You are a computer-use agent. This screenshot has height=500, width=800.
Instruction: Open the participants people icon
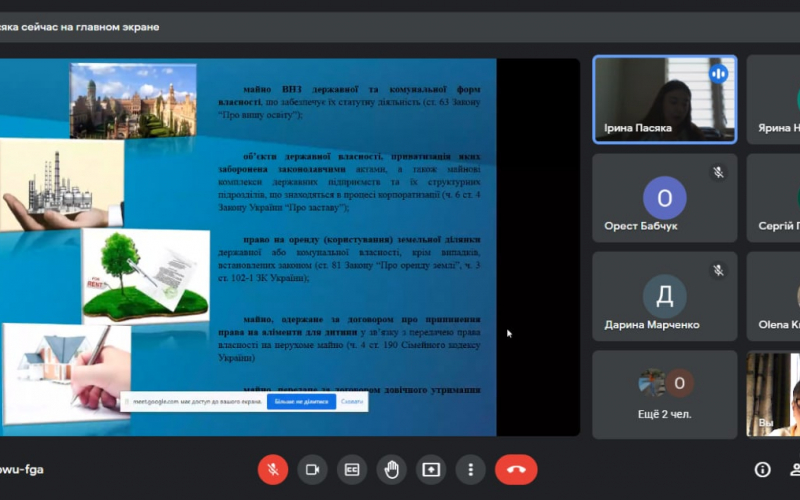click(x=795, y=469)
